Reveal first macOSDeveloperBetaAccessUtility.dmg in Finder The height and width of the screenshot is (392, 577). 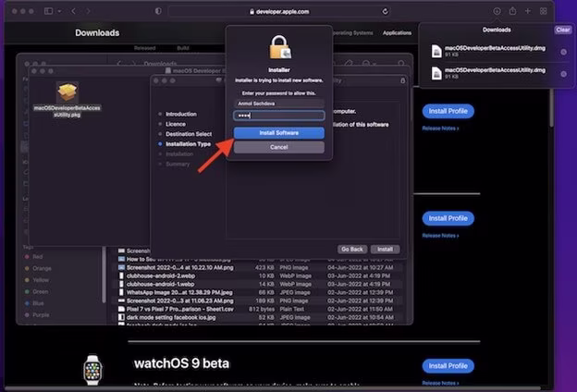(563, 52)
